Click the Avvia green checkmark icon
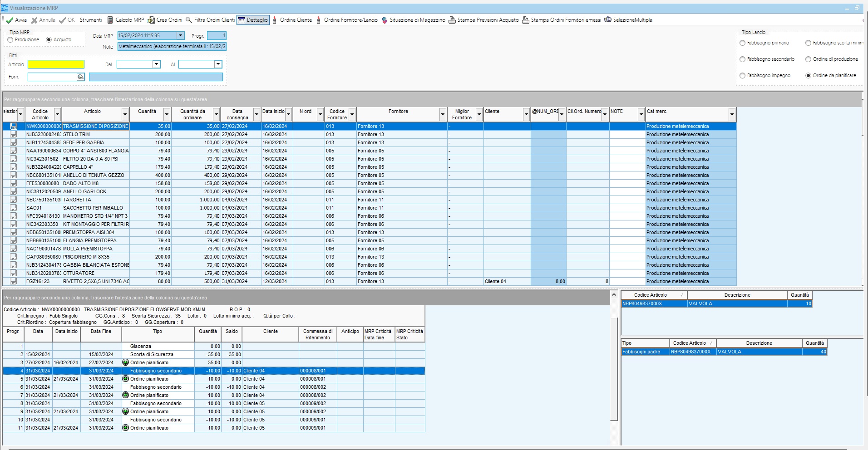Screen dimensions: 868x450 [x=10, y=20]
